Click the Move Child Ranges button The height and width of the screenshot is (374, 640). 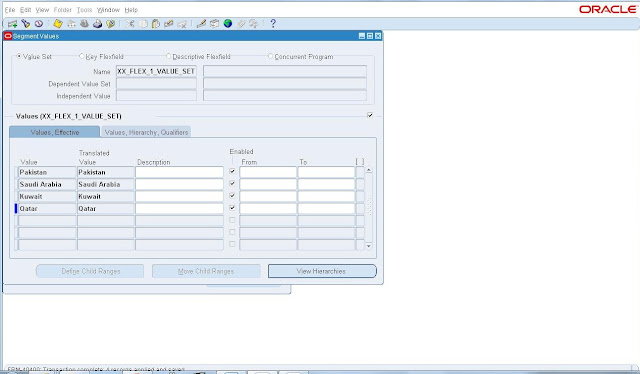click(206, 271)
